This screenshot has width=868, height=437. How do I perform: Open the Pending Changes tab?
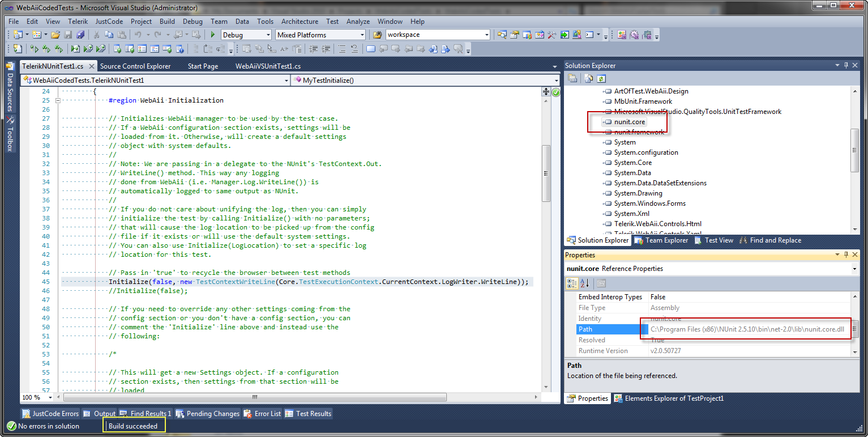(207, 414)
